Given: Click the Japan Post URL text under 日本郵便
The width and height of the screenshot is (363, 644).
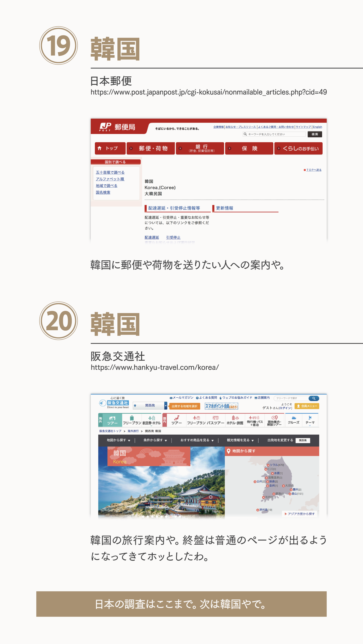Looking at the screenshot, I should (209, 92).
